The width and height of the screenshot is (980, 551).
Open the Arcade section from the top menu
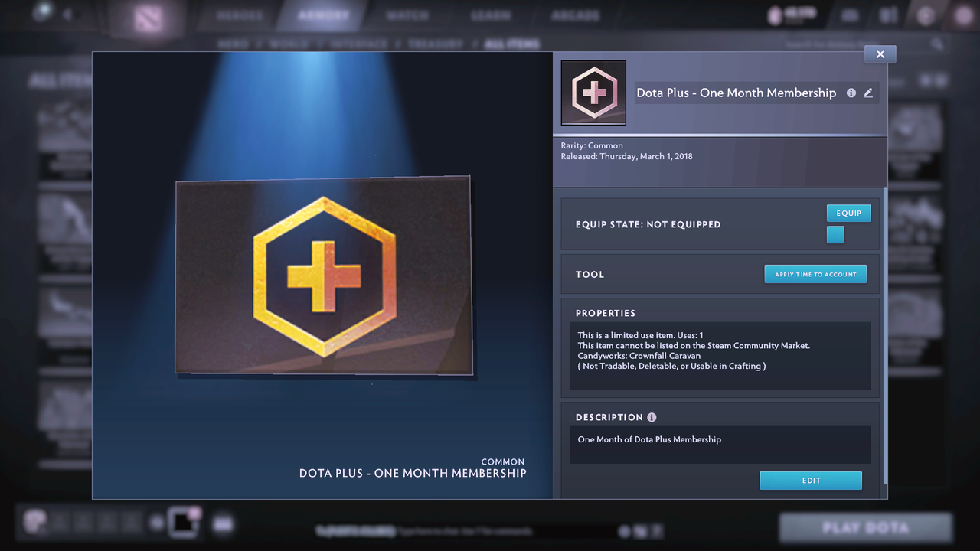point(573,14)
